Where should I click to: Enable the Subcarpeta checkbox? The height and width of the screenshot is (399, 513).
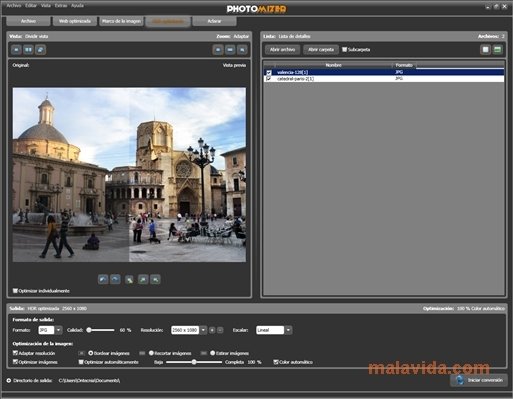pos(344,49)
